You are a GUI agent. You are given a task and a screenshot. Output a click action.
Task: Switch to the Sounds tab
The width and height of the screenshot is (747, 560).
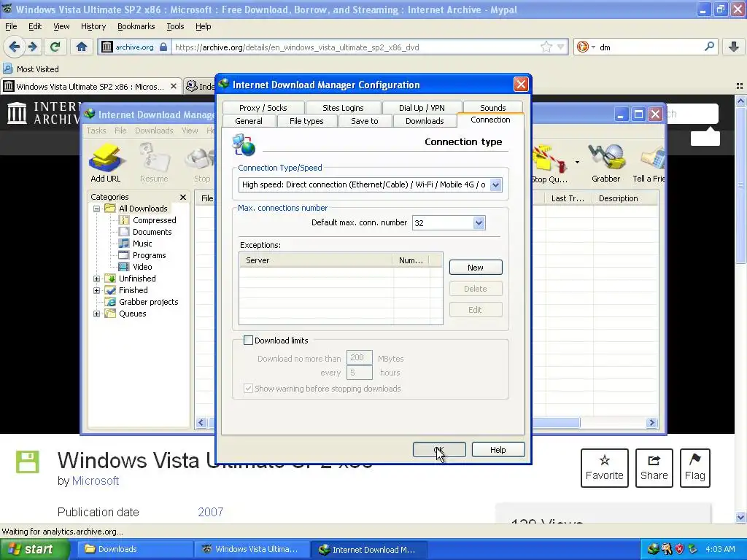[x=492, y=108]
